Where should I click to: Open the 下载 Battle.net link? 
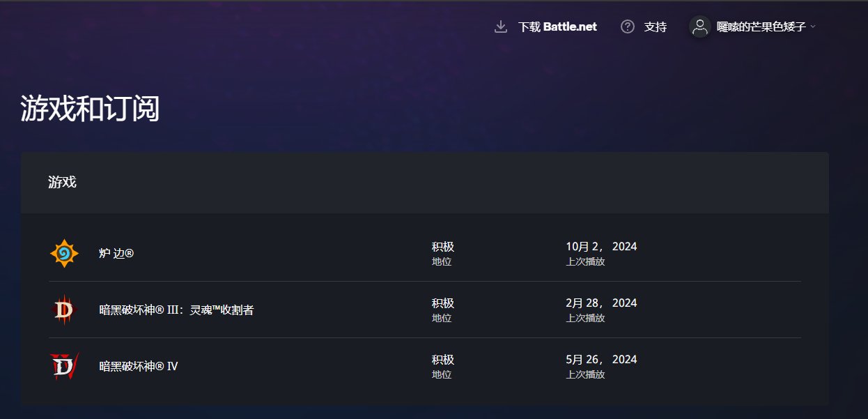click(557, 27)
